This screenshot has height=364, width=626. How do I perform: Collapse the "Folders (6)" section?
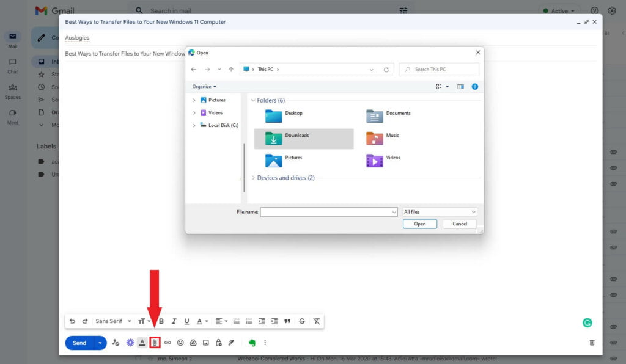[x=252, y=100]
